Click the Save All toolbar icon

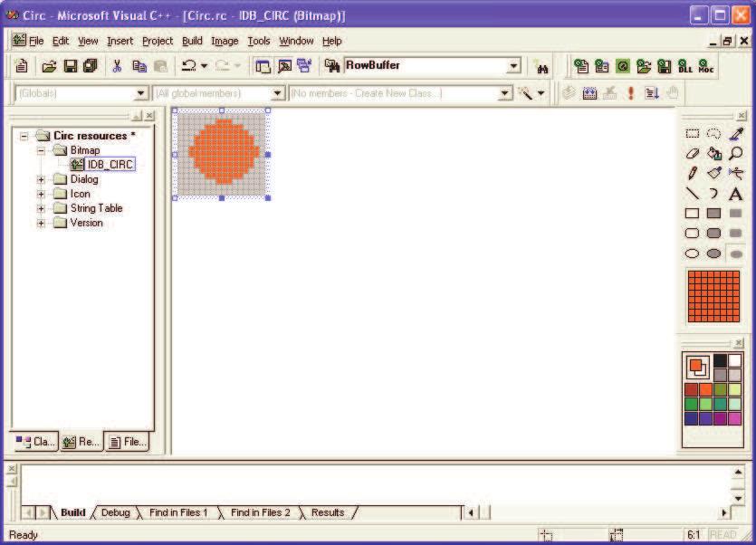(91, 65)
